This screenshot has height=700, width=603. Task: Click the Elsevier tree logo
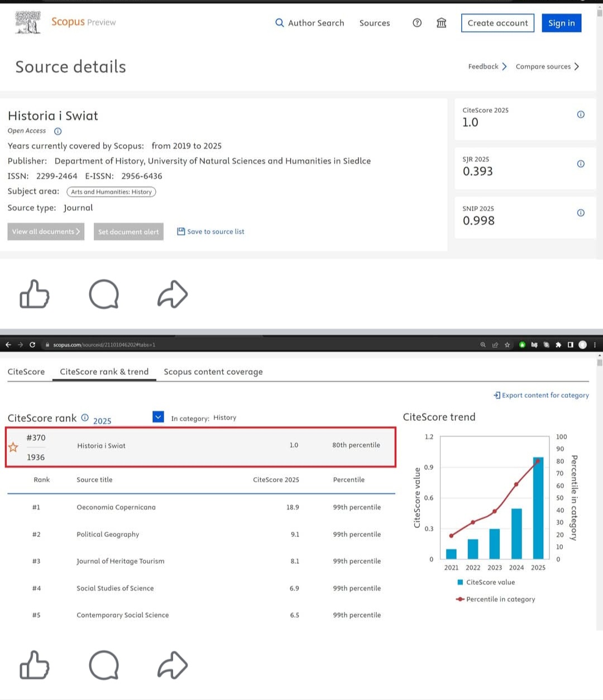click(28, 22)
